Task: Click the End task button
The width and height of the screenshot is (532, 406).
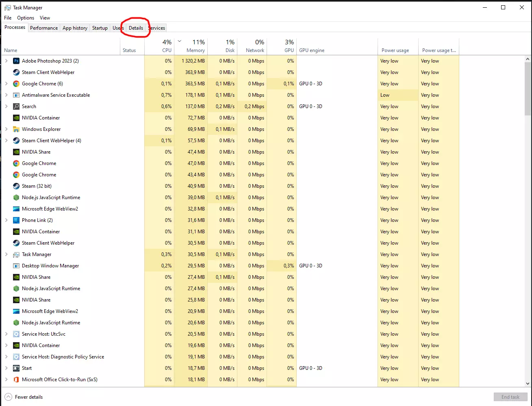Action: [510, 397]
